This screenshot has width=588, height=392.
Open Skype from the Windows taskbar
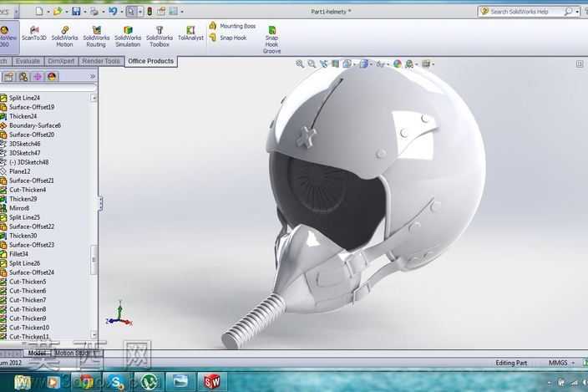pos(117,382)
